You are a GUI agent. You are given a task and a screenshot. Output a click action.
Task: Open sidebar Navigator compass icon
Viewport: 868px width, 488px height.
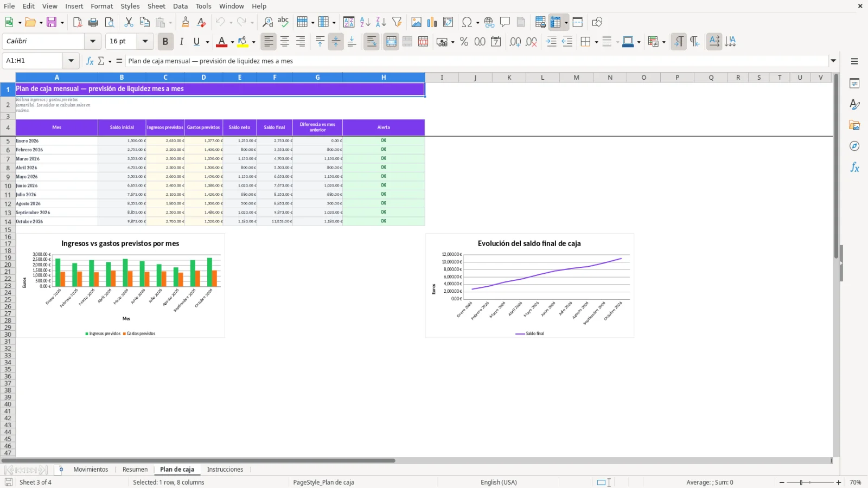click(x=854, y=146)
